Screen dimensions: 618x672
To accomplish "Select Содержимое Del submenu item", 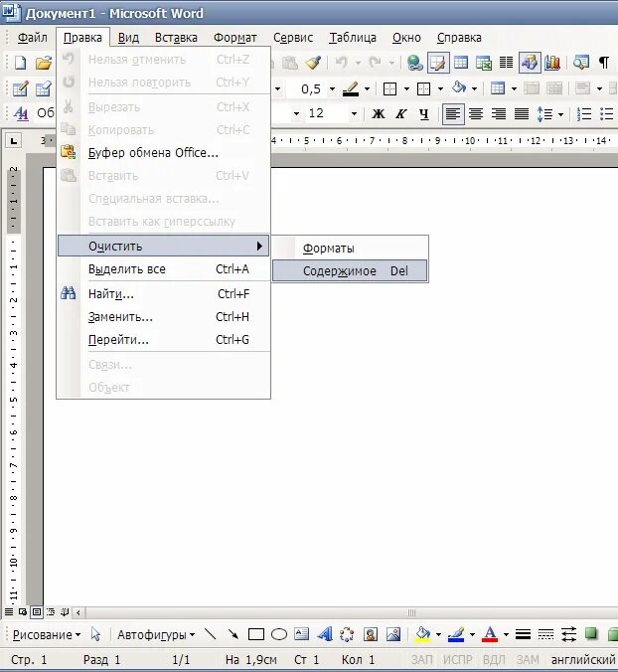I will pos(350,270).
